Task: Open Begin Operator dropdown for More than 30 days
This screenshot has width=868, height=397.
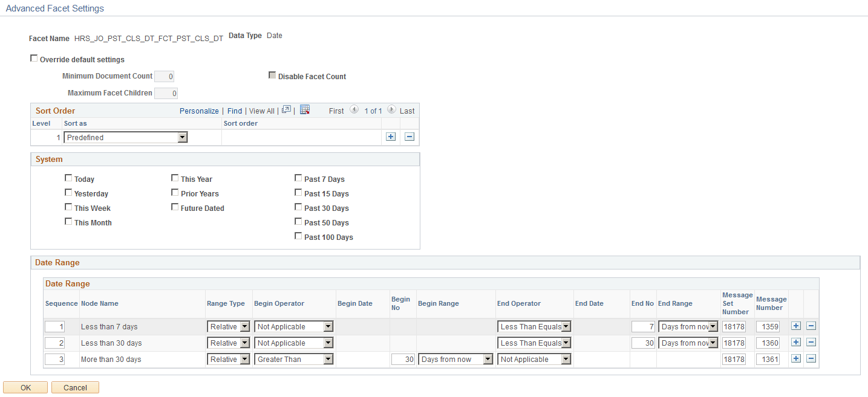Action: click(x=327, y=358)
